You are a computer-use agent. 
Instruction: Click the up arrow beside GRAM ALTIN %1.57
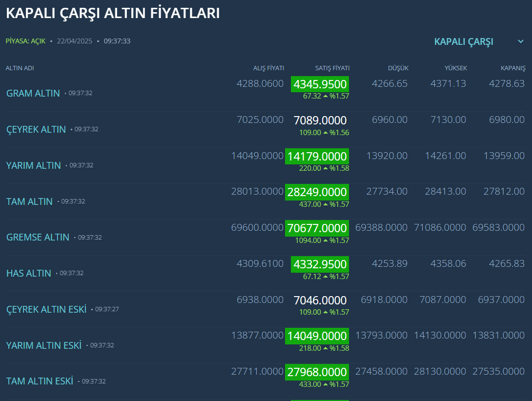(x=326, y=96)
